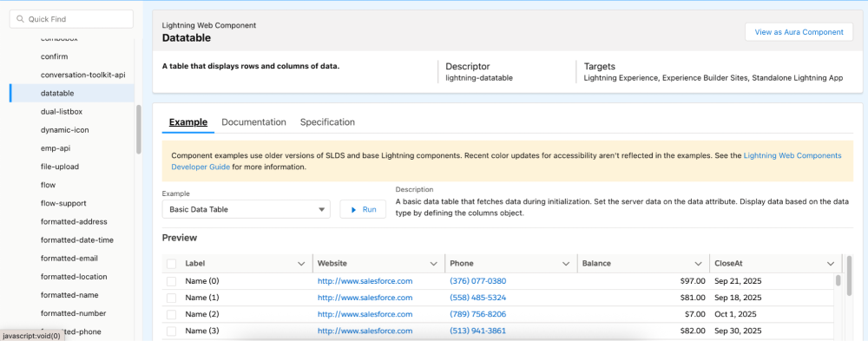Open the Website column header menu chevron

(433, 264)
